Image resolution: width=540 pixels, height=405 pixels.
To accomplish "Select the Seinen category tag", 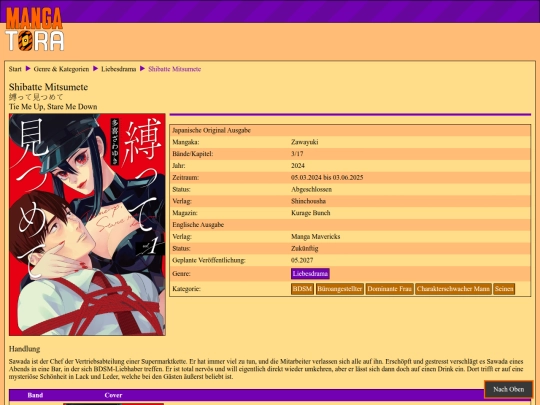I will (504, 289).
